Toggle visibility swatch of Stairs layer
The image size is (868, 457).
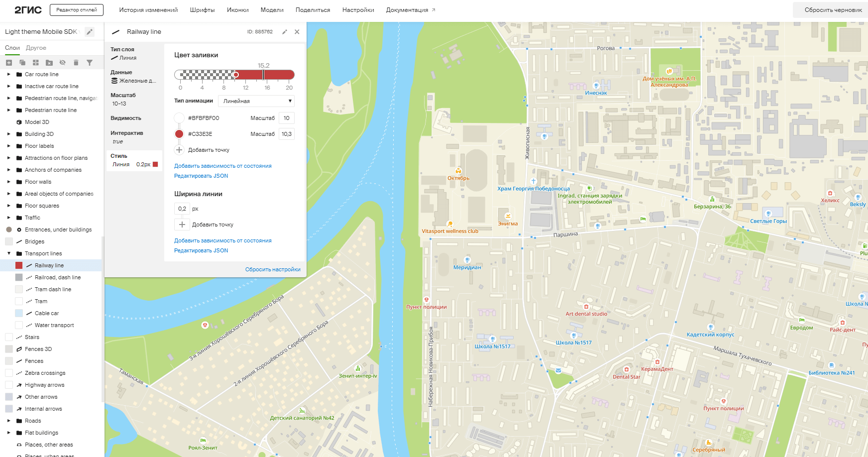(9, 337)
